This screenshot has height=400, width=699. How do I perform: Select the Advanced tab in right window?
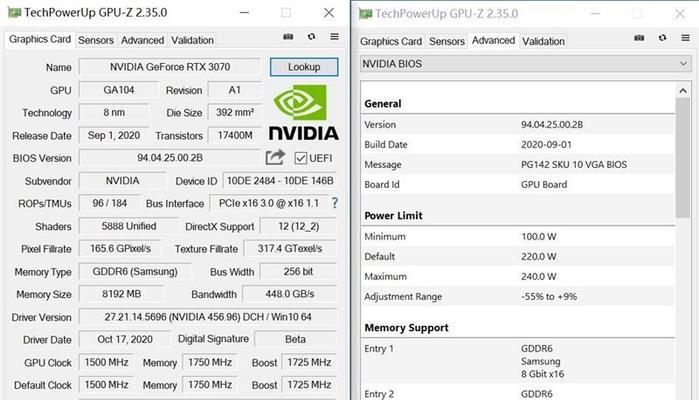point(493,41)
